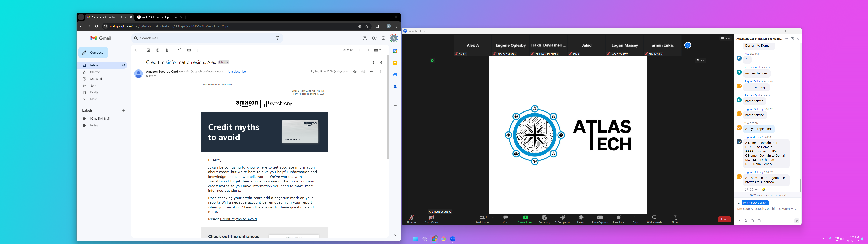868x244 pixels.
Task: Click the red Leave button
Action: (724, 219)
